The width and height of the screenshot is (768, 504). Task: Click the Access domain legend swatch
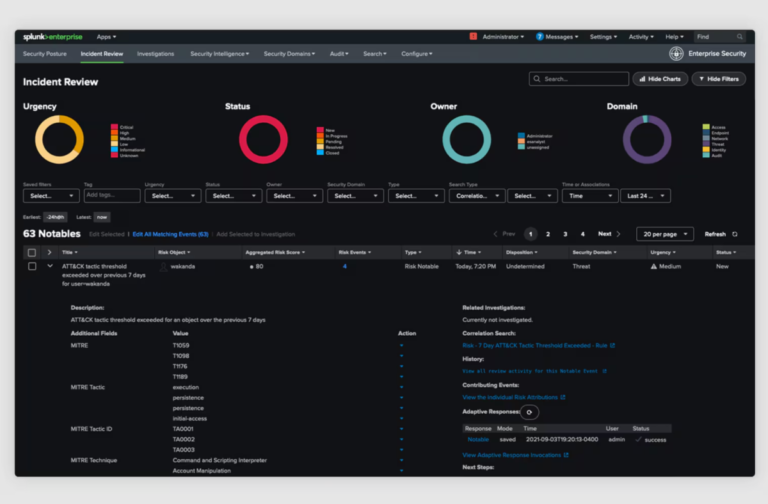(x=706, y=127)
